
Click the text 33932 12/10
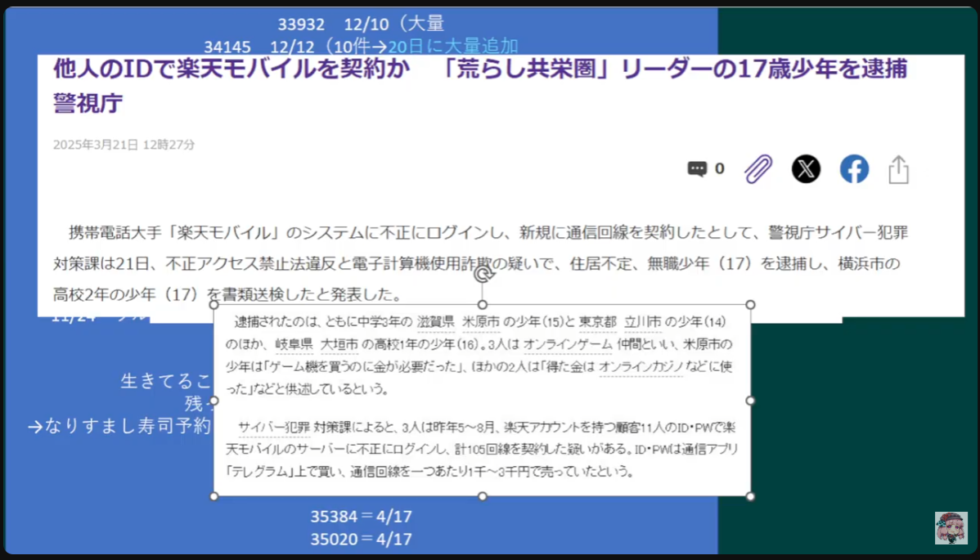[x=333, y=25]
